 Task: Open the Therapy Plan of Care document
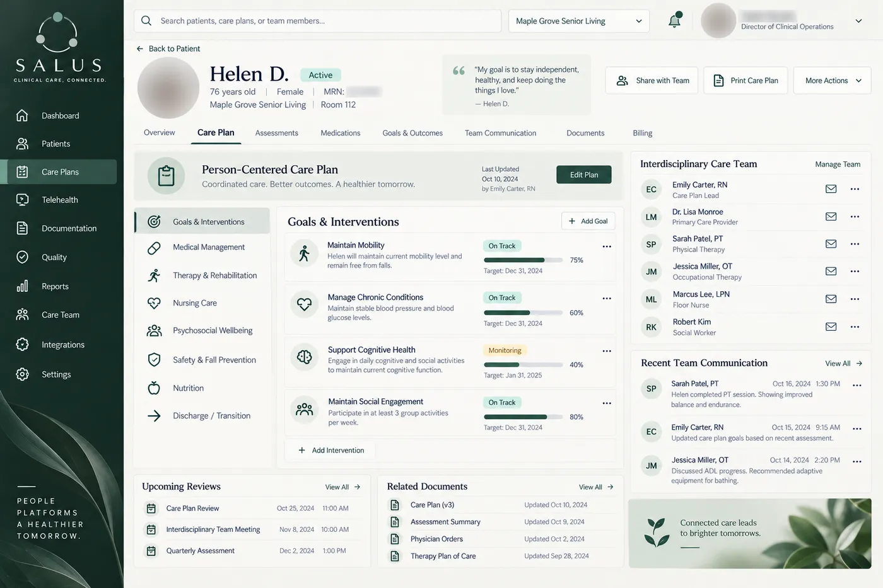pyautogui.click(x=443, y=556)
